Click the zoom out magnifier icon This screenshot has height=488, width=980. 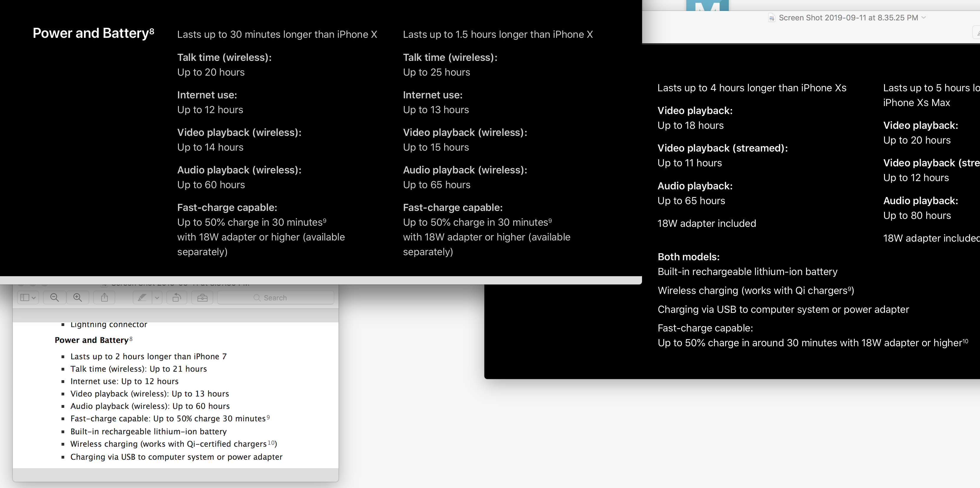[x=55, y=298]
